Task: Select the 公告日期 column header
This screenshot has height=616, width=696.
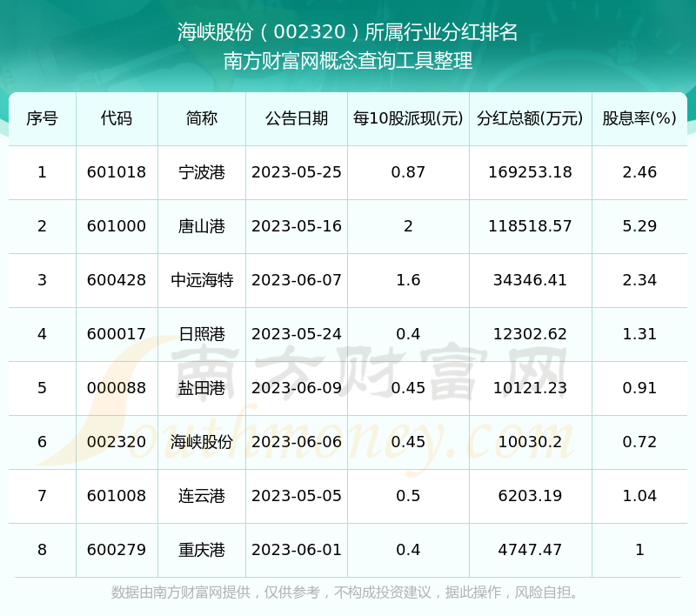Action: [x=297, y=118]
